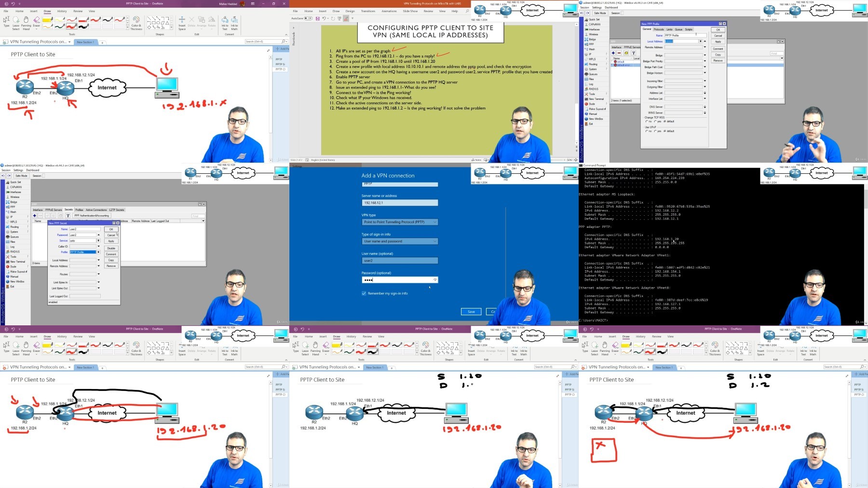Open Queues in WinBox behind New PPP Profile
Image resolution: width=868 pixels, height=488 pixels.
pyautogui.click(x=593, y=74)
